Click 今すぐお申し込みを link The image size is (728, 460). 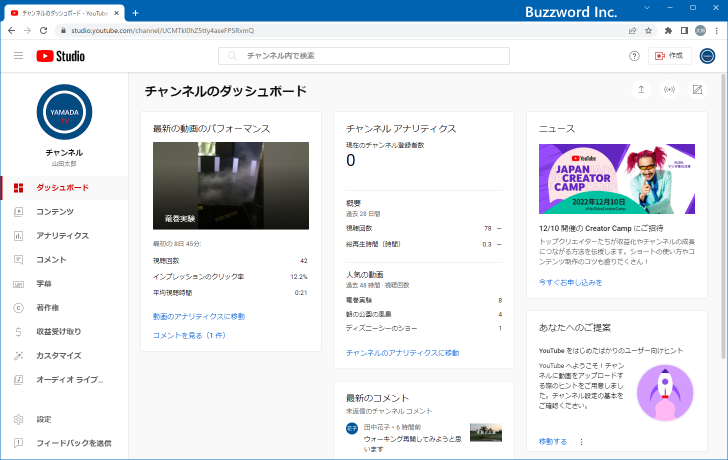click(571, 282)
